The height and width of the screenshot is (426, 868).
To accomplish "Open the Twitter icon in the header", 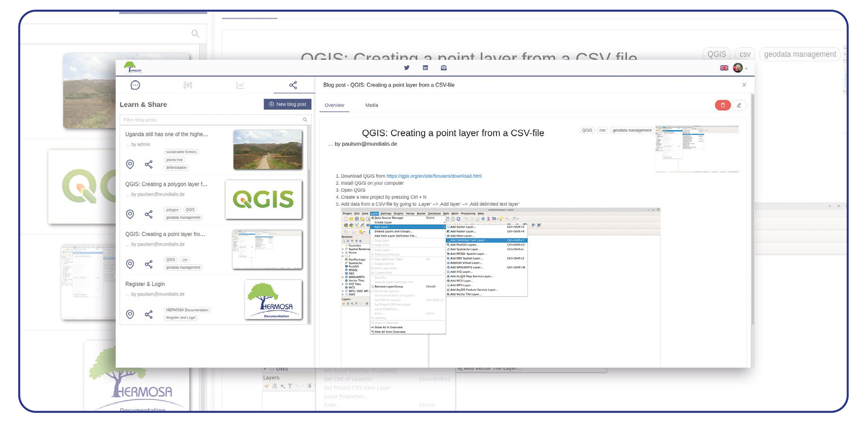I will pos(406,68).
